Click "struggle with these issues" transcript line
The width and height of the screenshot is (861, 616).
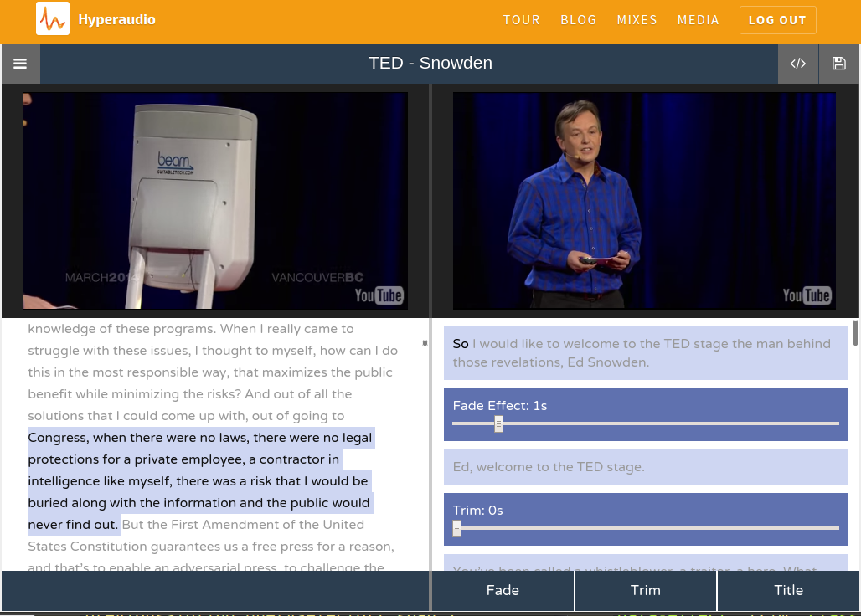pyautogui.click(x=213, y=351)
